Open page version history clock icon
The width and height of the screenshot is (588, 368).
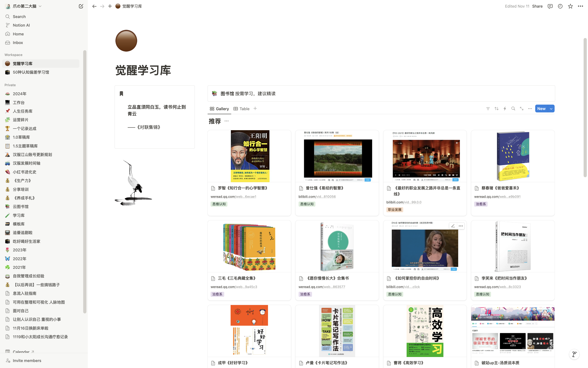click(x=560, y=6)
